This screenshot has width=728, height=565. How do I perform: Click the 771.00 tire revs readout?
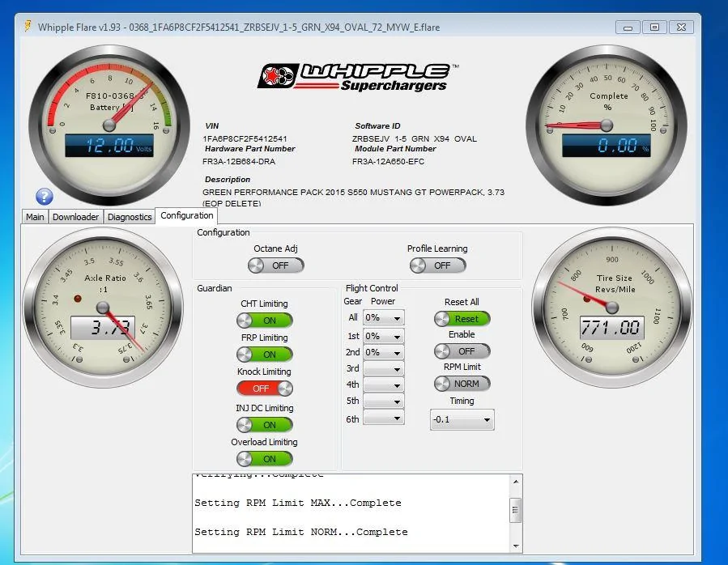(612, 327)
